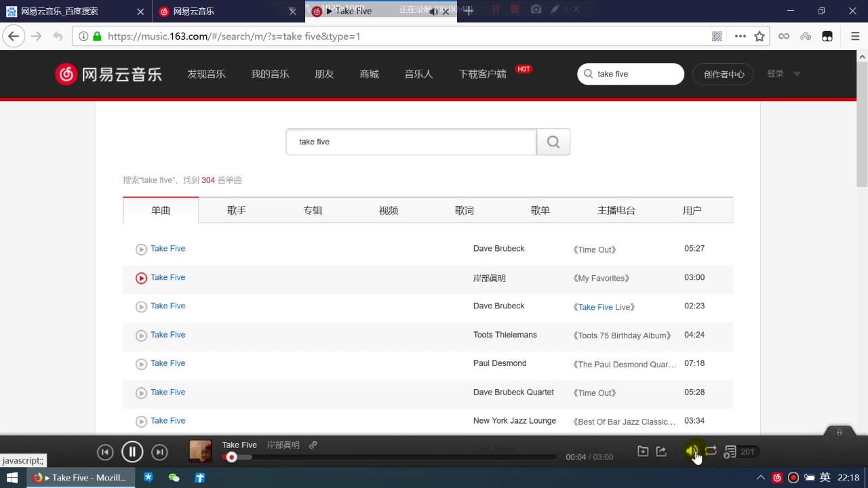Play the Dave Brubeck Time Out 05:27 track
This screenshot has height=488, width=868.
coord(141,249)
